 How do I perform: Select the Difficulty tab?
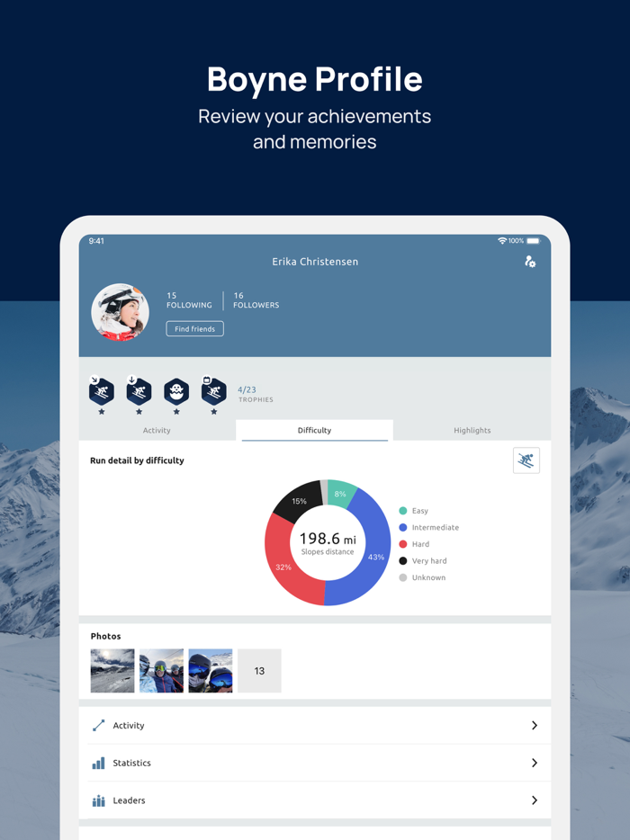(x=314, y=430)
